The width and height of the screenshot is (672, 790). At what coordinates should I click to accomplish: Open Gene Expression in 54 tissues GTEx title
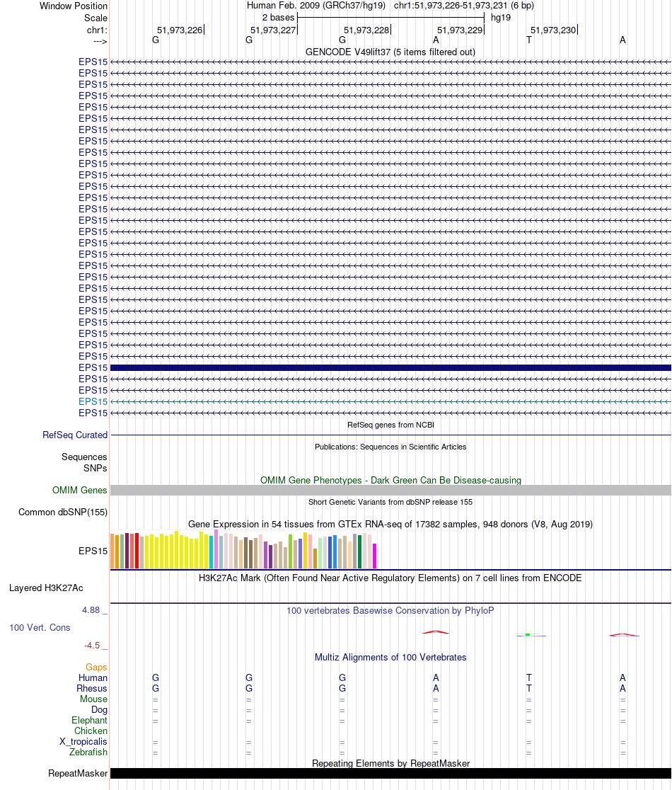[x=390, y=524]
